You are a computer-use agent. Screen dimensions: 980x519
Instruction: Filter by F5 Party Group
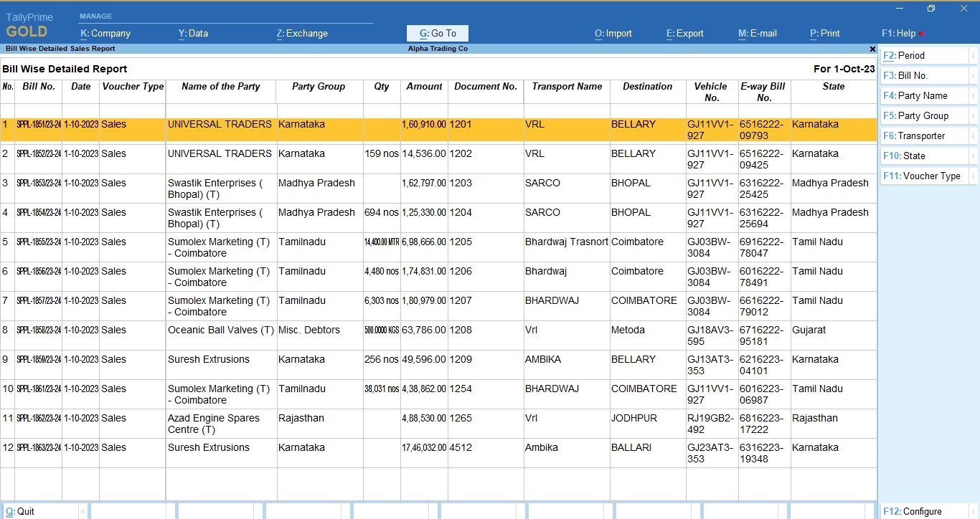pos(915,115)
